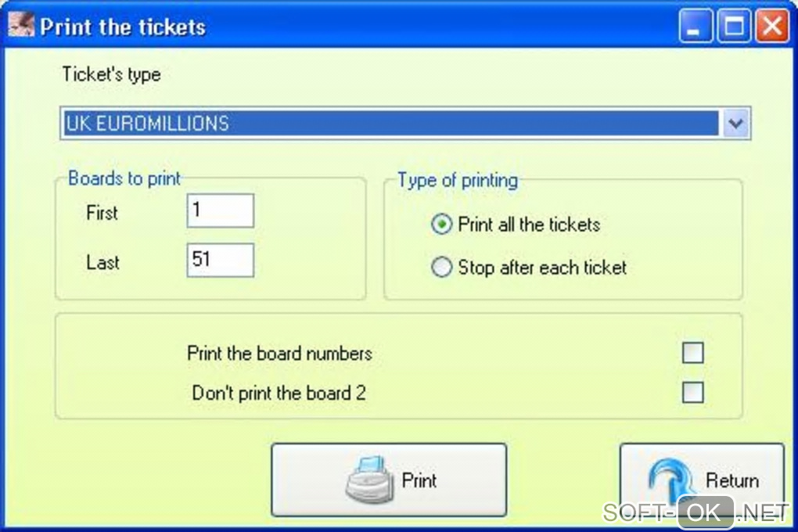Close the Print the tickets dialog
Screen dimensions: 798x532
pyautogui.click(x=772, y=27)
